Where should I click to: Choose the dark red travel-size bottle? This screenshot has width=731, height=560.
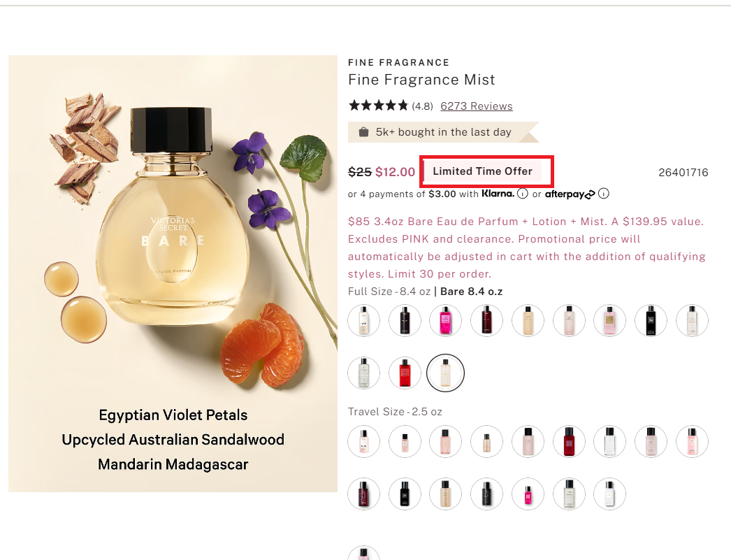(x=568, y=442)
